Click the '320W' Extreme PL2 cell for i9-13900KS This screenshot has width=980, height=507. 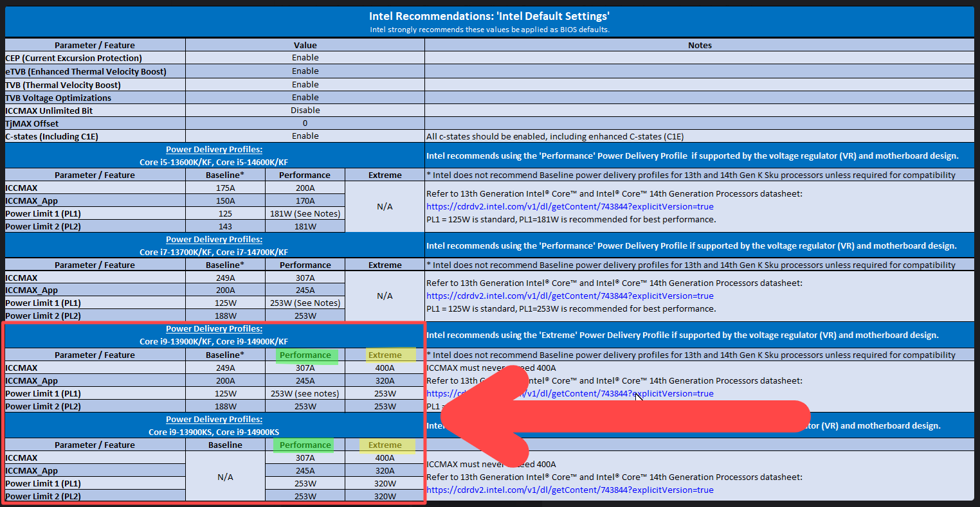(385, 496)
